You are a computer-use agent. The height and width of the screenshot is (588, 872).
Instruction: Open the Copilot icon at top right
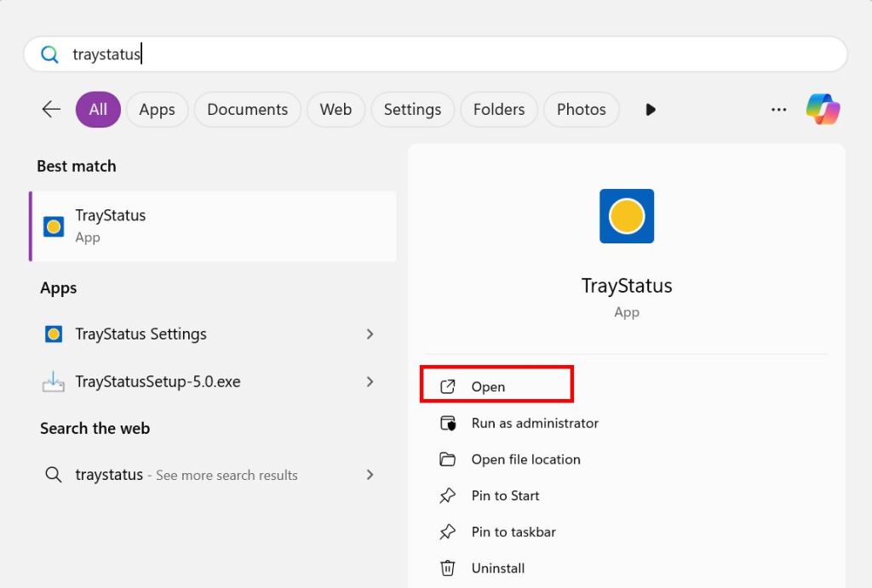click(x=823, y=109)
